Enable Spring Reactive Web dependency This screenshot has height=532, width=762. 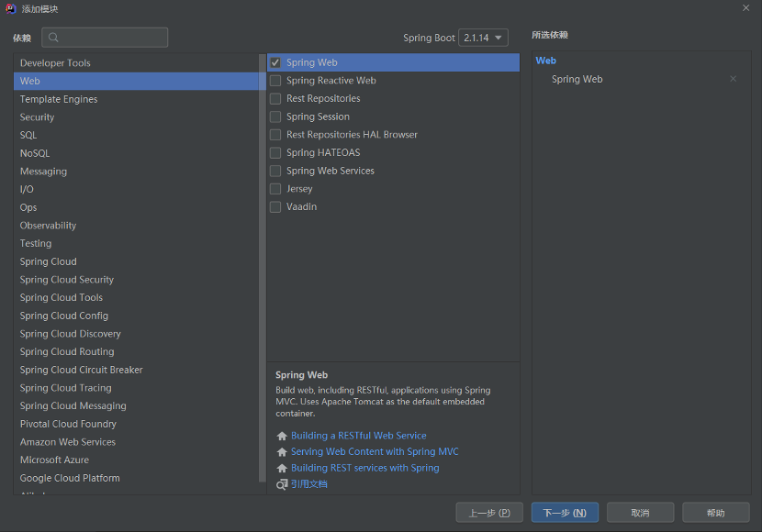[275, 81]
